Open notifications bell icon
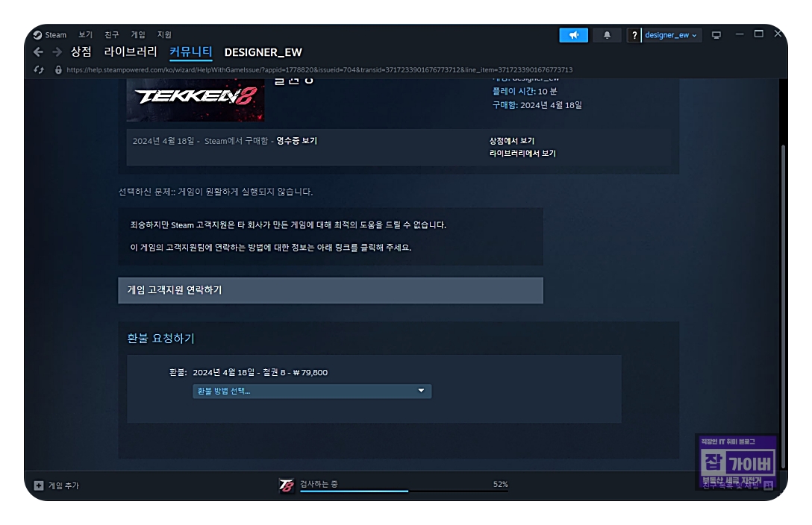This screenshot has width=812, height=525. 607,35
